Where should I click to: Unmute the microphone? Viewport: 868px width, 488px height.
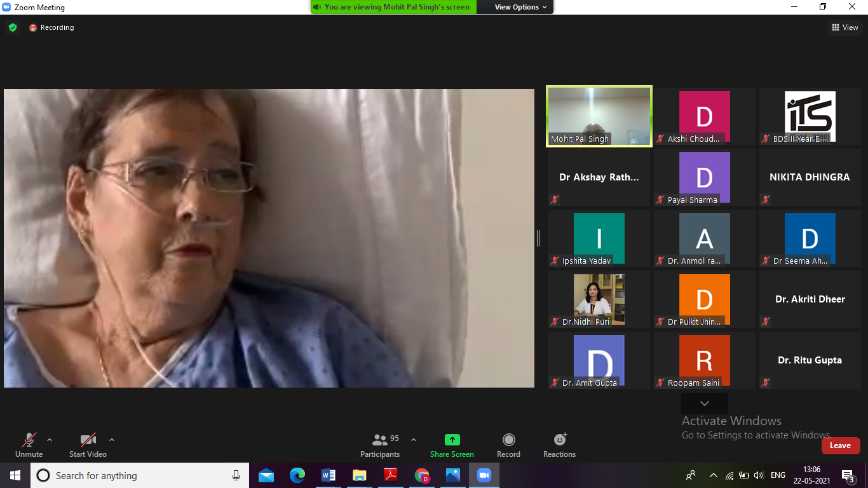point(29,440)
